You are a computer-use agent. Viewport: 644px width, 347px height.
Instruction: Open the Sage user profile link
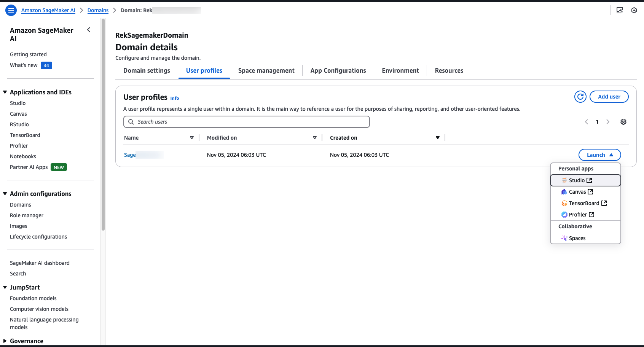tap(130, 155)
